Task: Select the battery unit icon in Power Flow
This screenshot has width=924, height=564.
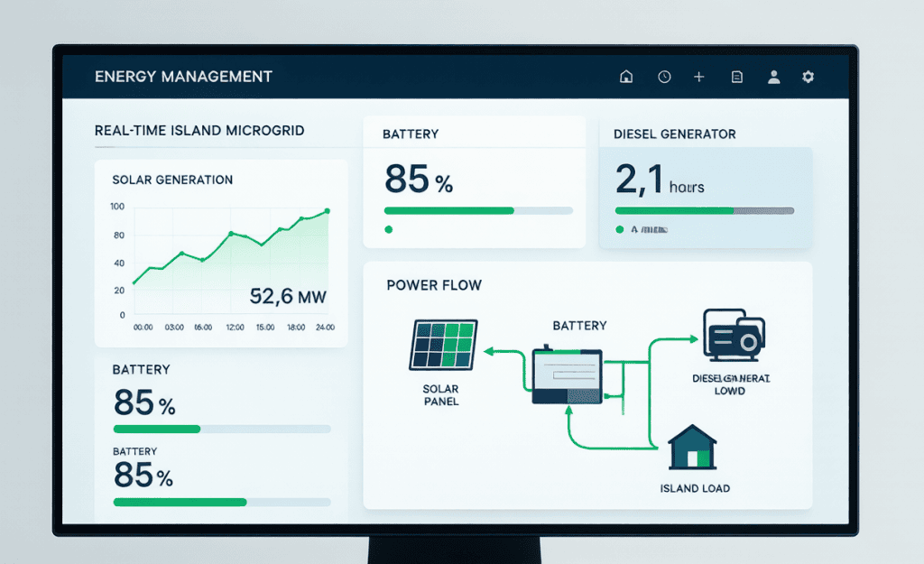Action: tap(567, 374)
